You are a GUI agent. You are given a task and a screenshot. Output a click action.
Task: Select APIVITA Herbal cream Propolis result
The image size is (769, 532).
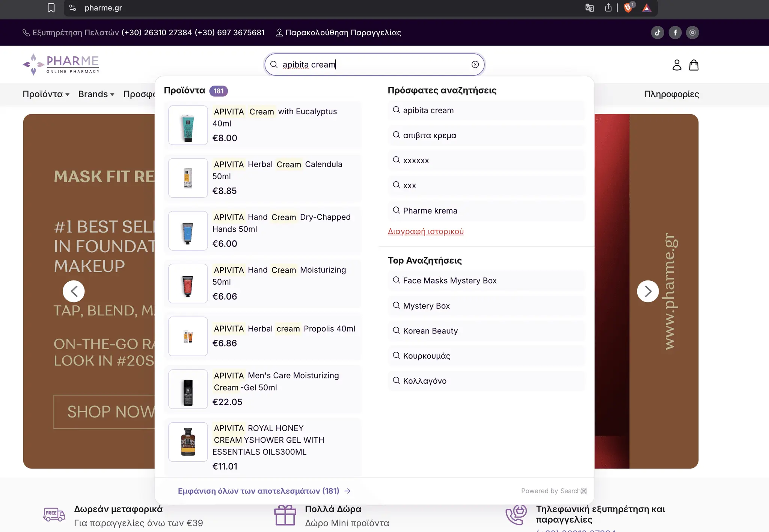click(x=263, y=336)
